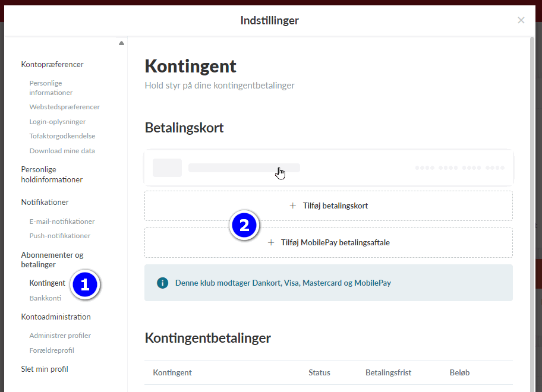This screenshot has width=542, height=392.
Task: Go to Administrer profiler
Action: [x=60, y=336]
